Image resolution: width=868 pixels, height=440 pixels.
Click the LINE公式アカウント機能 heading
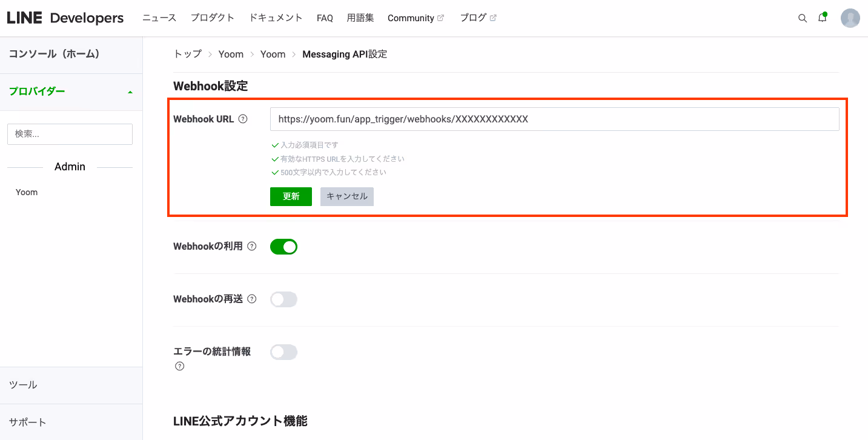(x=240, y=421)
